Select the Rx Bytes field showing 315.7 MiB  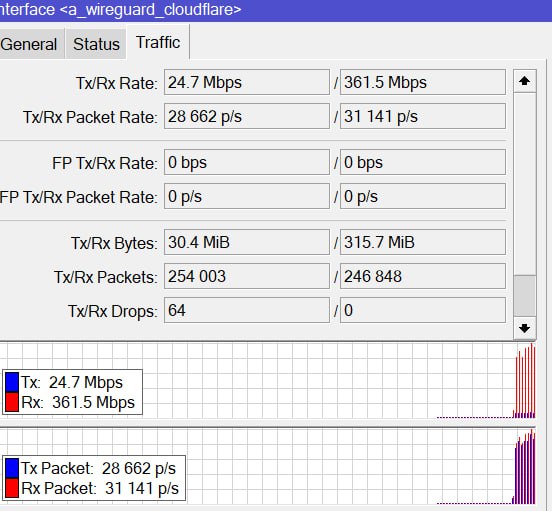click(x=423, y=242)
